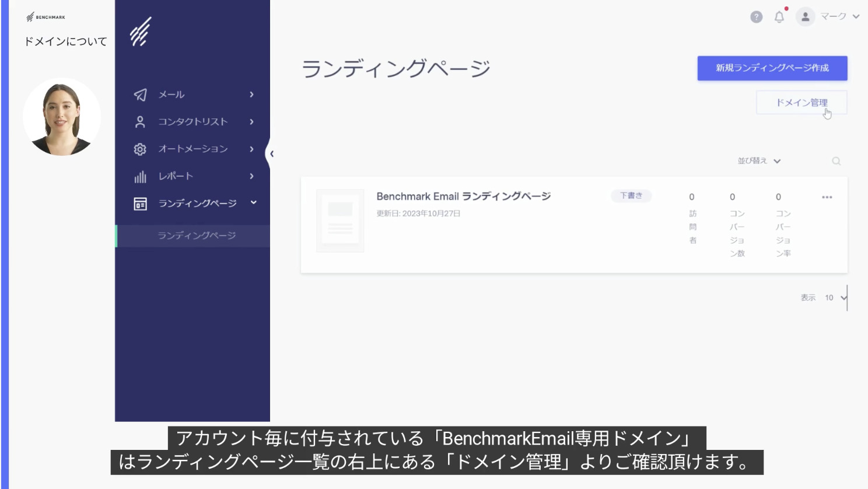Click the ランディングページ layout icon in the sidebar
This screenshot has width=868, height=489.
[140, 204]
